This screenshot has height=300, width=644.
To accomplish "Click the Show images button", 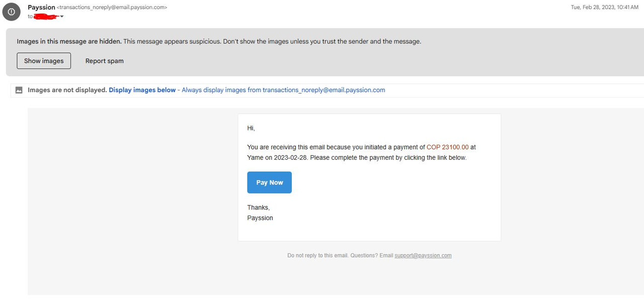I will pos(44,61).
